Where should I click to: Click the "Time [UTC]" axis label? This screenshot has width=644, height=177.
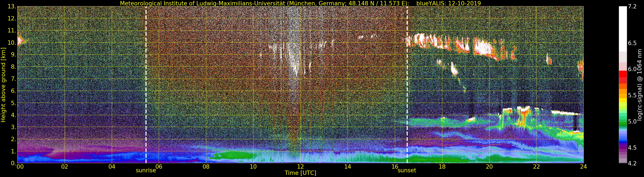pos(300,173)
